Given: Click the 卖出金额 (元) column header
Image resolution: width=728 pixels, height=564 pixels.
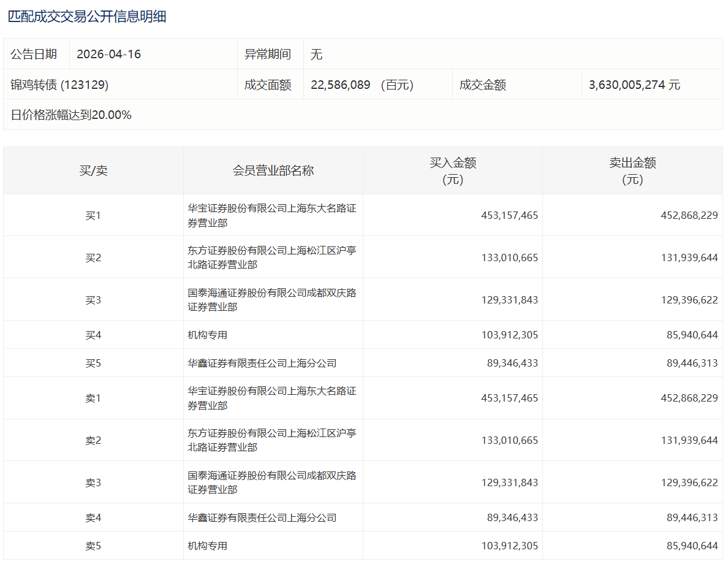Looking at the screenshot, I should point(632,171).
